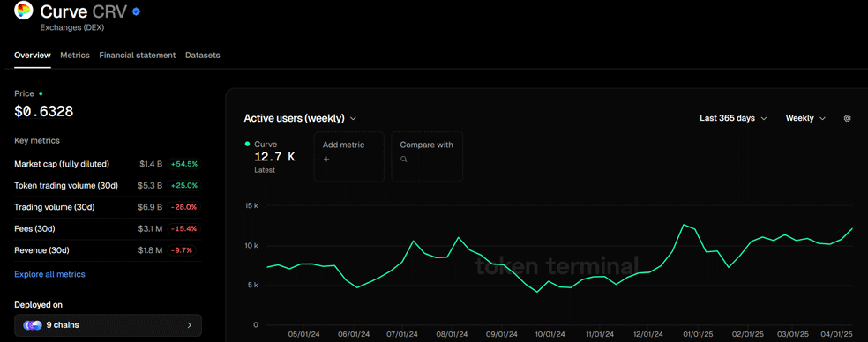Viewport: 868px width, 342px height.
Task: Click the $6.9 B trading volume value
Action: pos(151,207)
